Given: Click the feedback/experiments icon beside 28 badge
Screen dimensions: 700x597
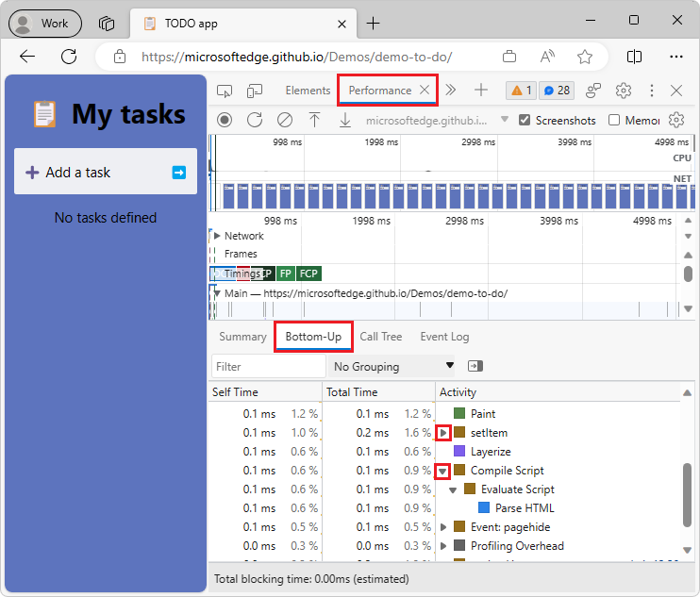Looking at the screenshot, I should point(593,91).
